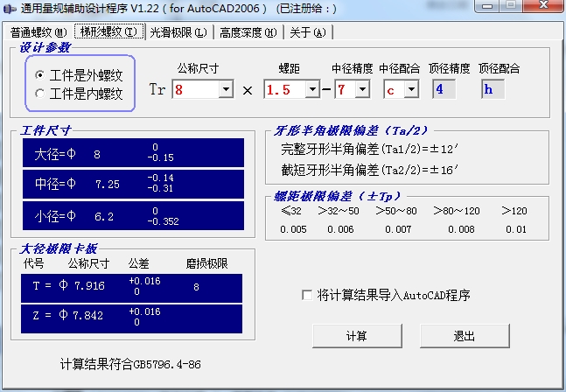Click the 0.006 pitch deviation value

click(340, 229)
